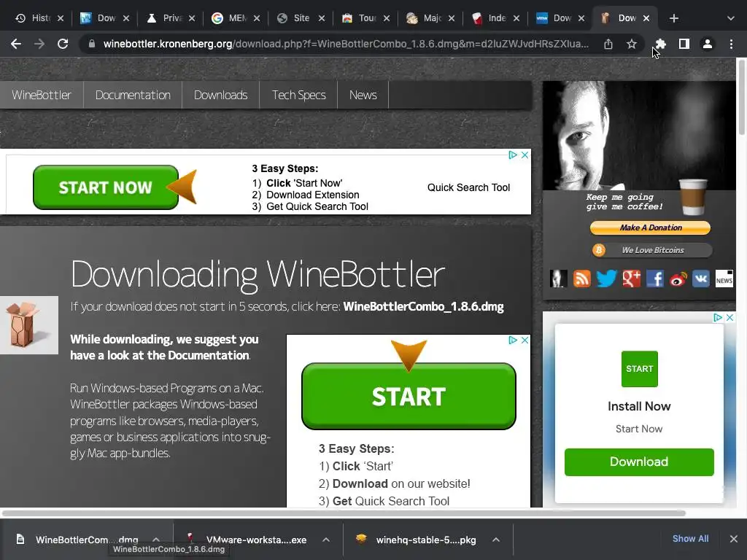Open the Extensions puzzle-piece menu
The width and height of the screenshot is (747, 560).
click(661, 44)
